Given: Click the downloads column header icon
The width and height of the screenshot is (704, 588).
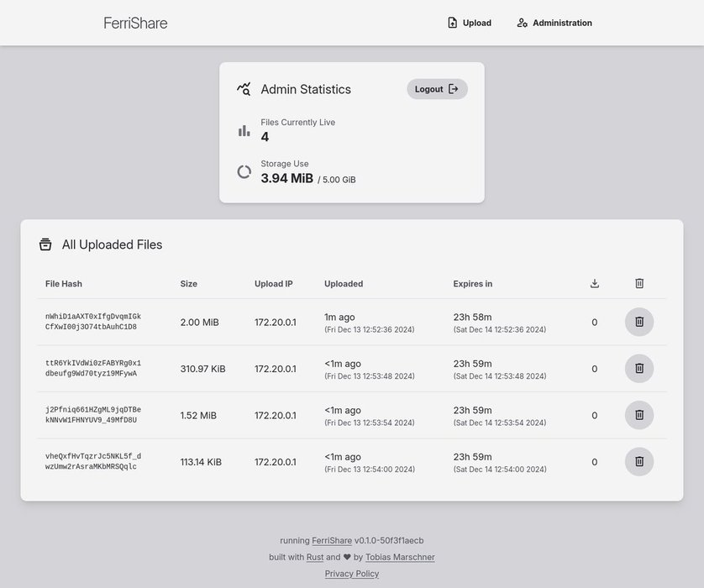Looking at the screenshot, I should click(x=595, y=284).
